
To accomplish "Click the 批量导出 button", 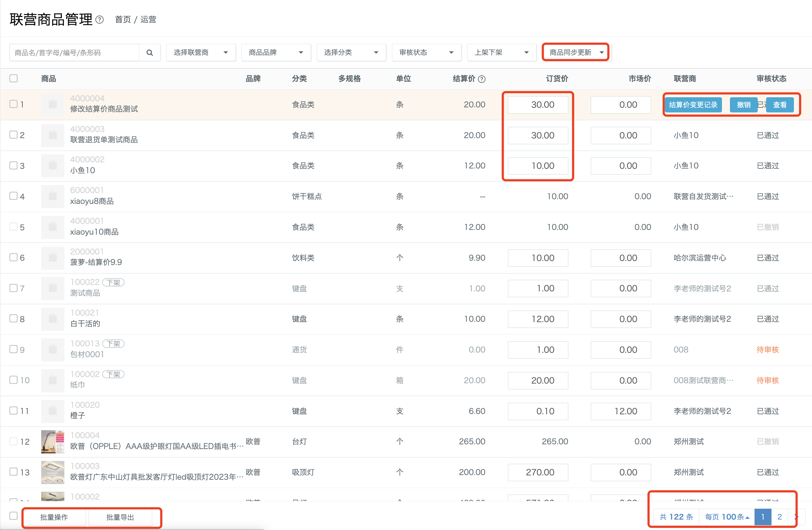I will [x=120, y=517].
